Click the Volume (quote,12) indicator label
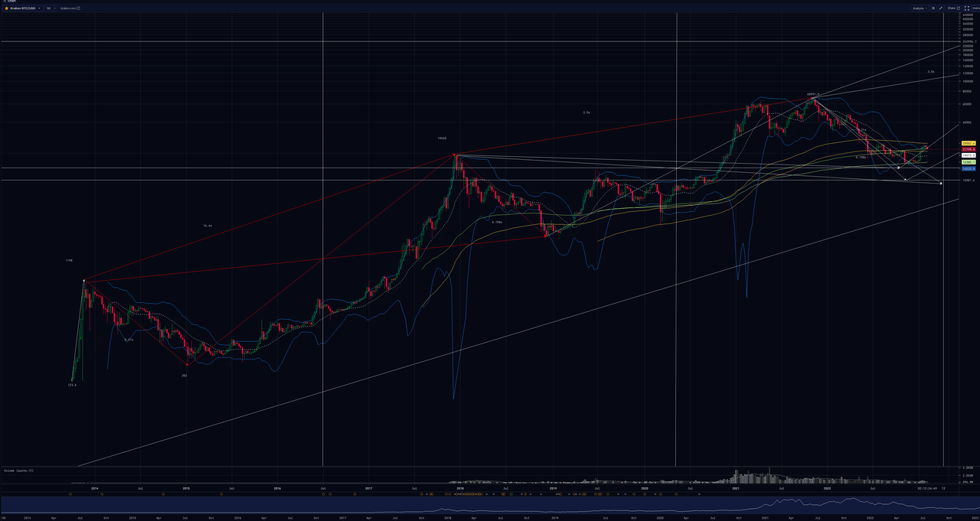This screenshot has width=980, height=521. (19, 471)
